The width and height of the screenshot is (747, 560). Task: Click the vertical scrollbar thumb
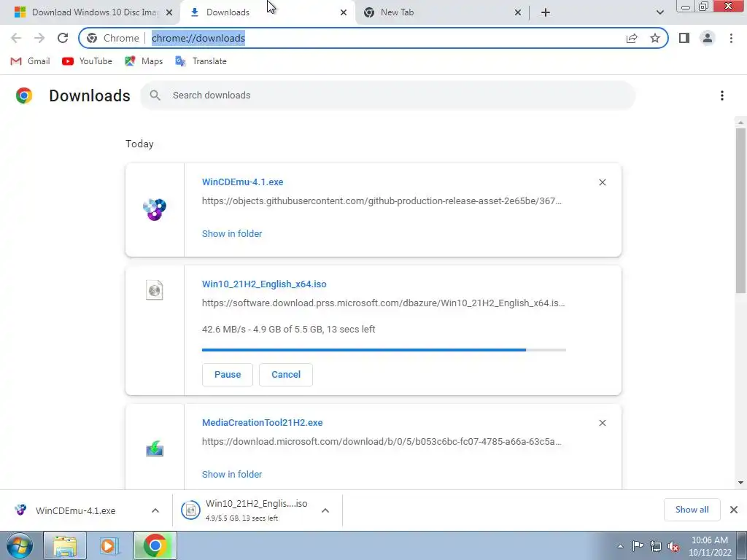point(740,209)
